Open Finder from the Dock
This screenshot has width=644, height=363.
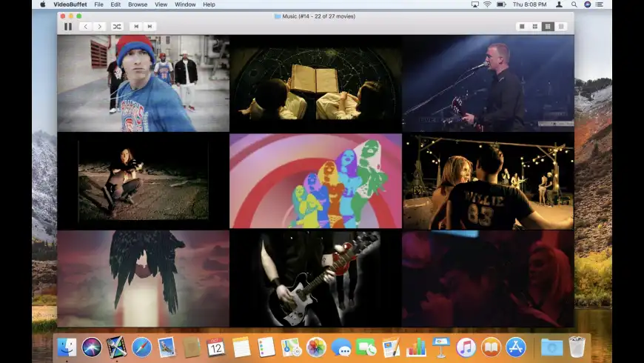(67, 347)
